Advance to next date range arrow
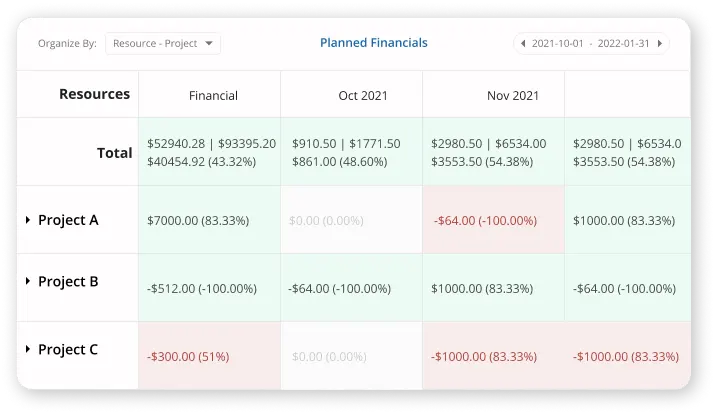 coord(661,44)
